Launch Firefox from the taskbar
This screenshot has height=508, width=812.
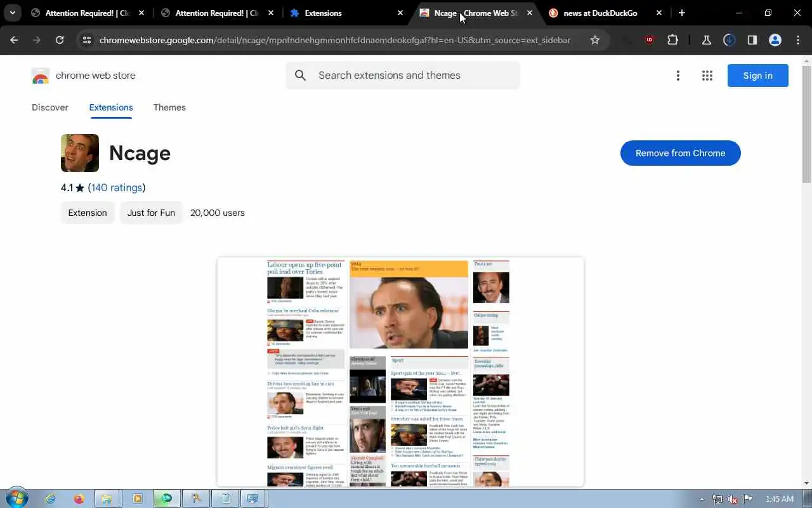79,498
